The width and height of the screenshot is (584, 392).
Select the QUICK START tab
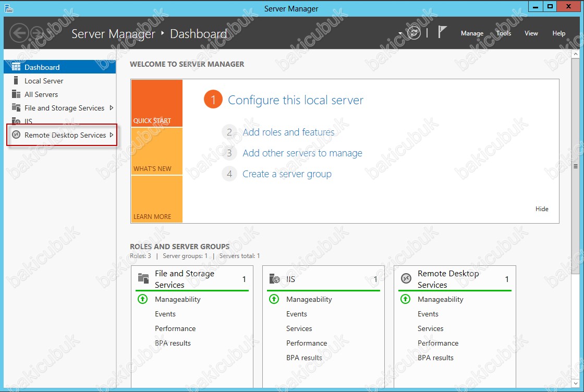coord(157,103)
